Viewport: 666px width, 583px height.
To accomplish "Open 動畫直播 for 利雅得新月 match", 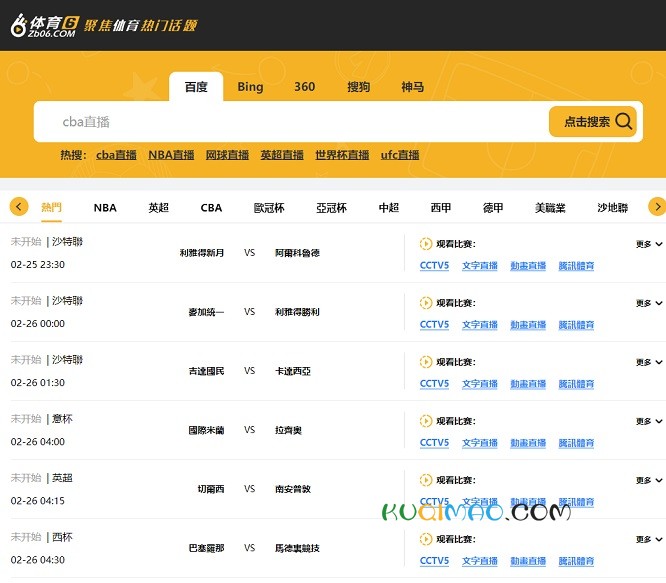I will (528, 265).
